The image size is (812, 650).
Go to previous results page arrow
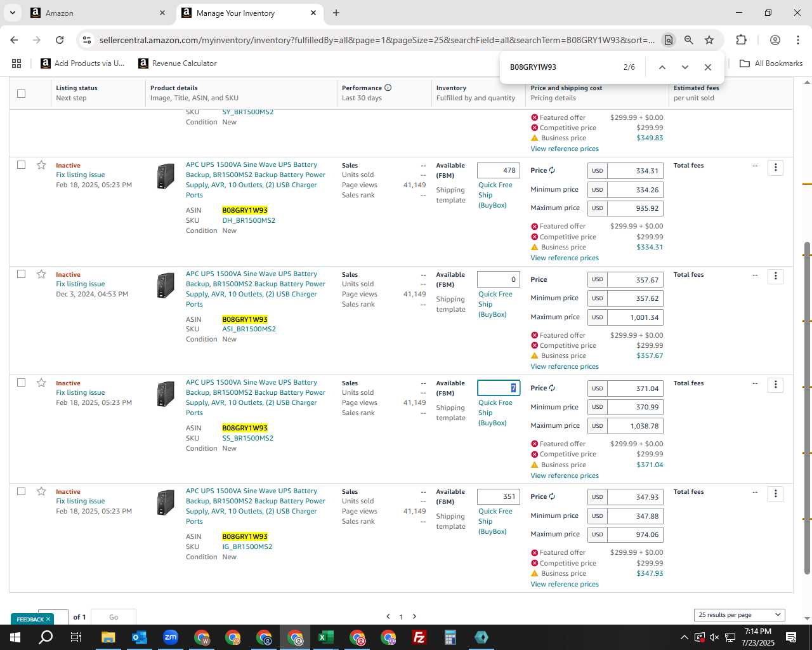point(388,616)
